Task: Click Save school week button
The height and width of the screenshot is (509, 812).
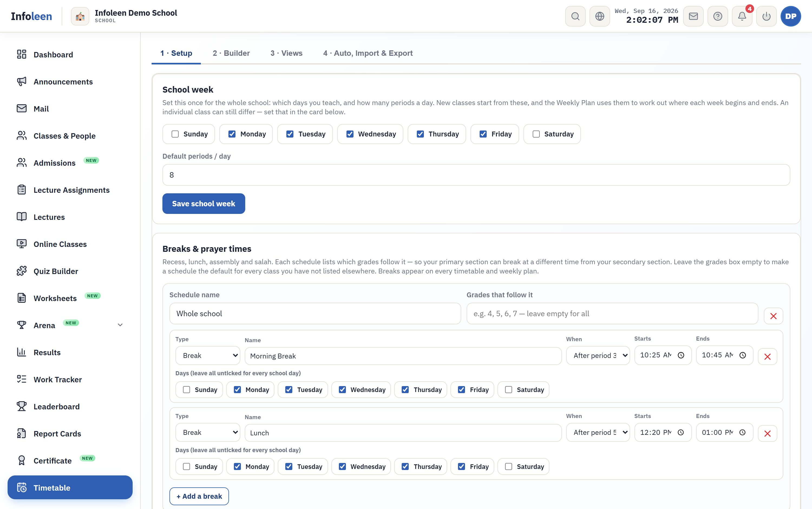Action: point(204,203)
